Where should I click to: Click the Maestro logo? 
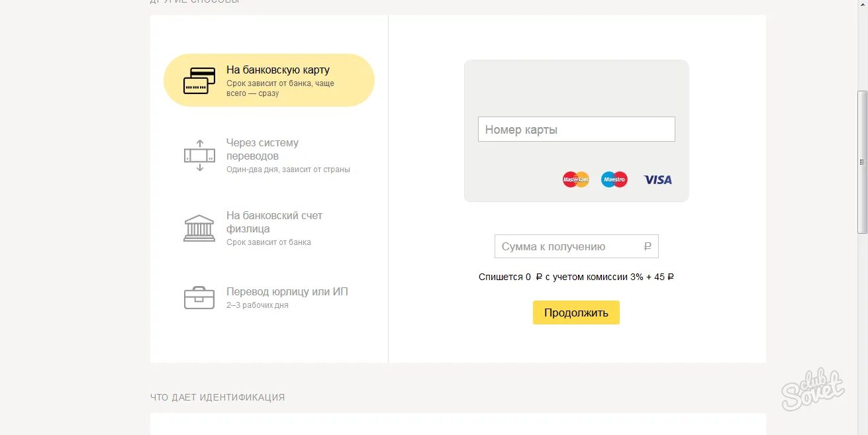click(614, 179)
